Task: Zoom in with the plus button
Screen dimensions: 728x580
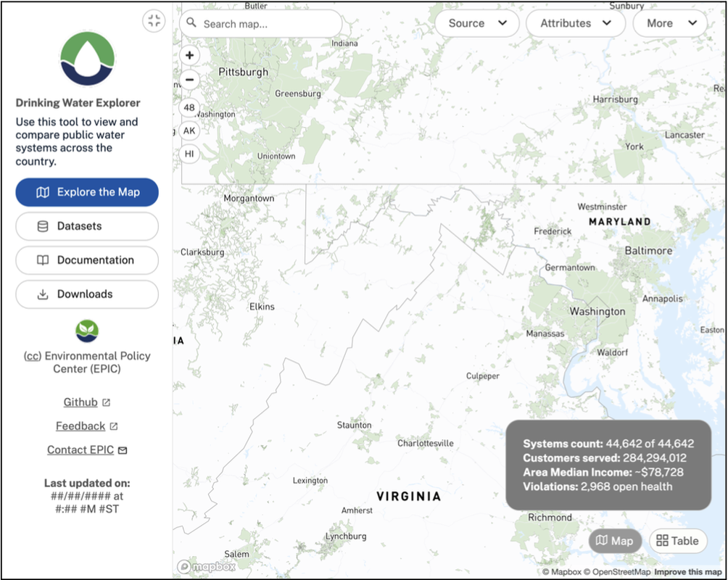Action: coord(189,55)
